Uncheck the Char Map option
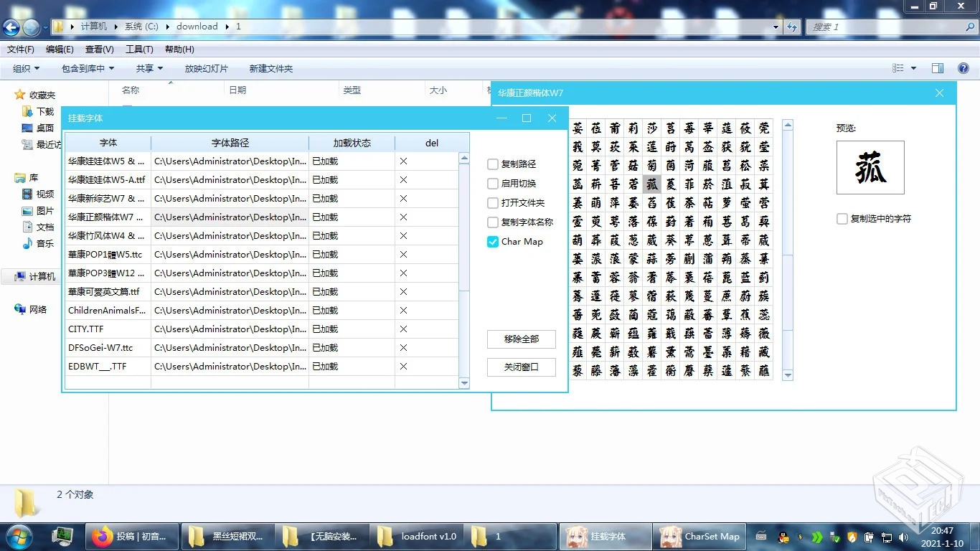This screenshot has height=551, width=980. point(492,242)
